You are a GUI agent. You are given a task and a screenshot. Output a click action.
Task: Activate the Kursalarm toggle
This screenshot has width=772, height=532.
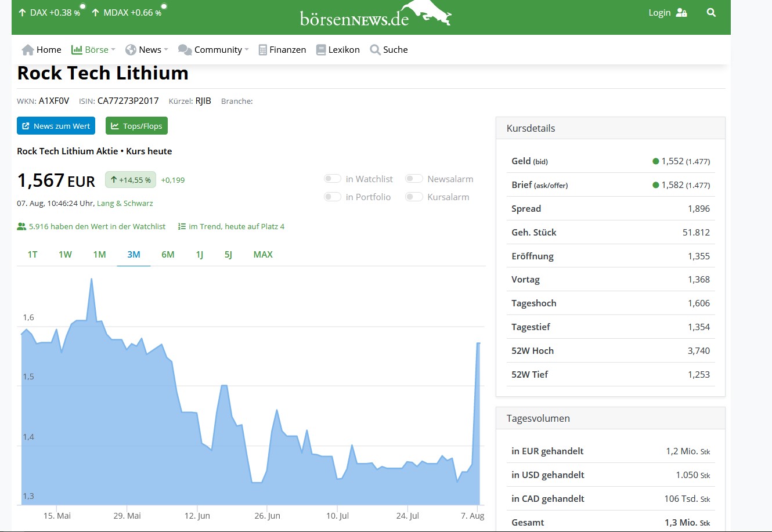point(414,197)
